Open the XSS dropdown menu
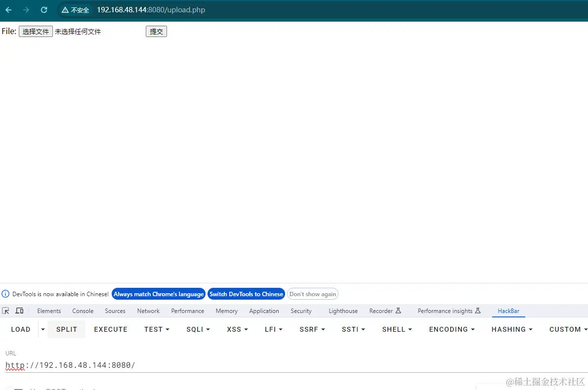 (x=237, y=329)
